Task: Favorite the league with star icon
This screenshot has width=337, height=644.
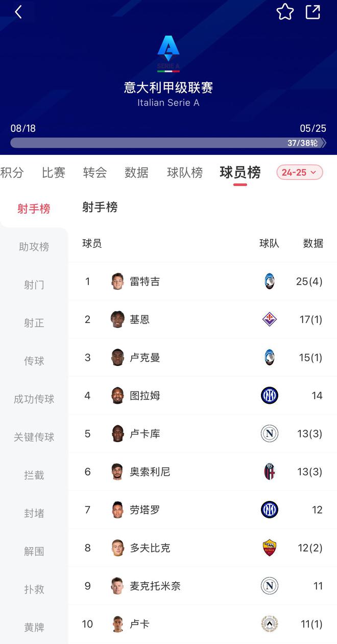Action: pyautogui.click(x=285, y=12)
